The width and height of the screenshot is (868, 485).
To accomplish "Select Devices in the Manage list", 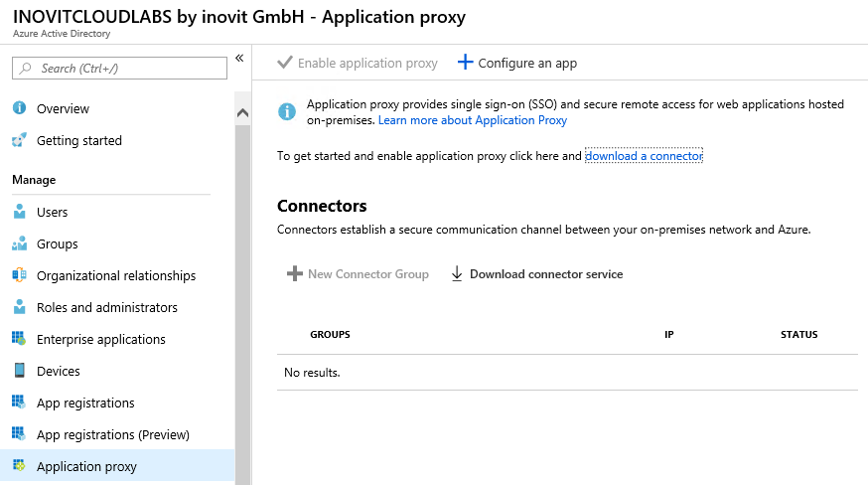I will pyautogui.click(x=117, y=371).
